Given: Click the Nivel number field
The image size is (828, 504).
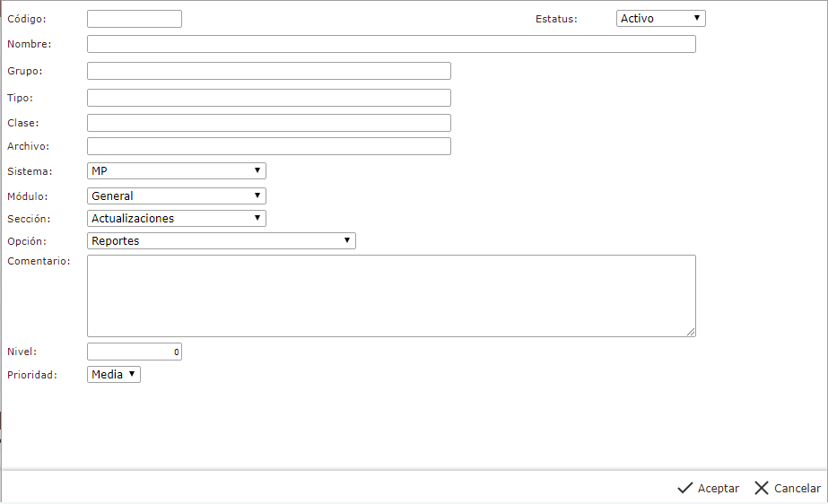Looking at the screenshot, I should click(135, 352).
